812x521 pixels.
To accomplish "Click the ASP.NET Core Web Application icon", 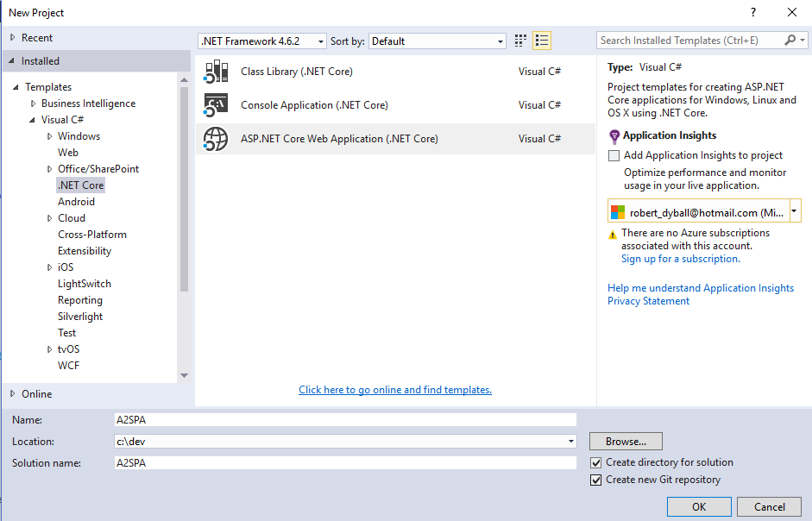I will tap(216, 139).
